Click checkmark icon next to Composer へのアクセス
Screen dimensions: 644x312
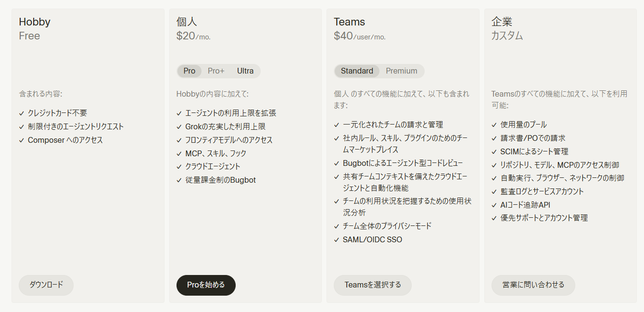(22, 140)
